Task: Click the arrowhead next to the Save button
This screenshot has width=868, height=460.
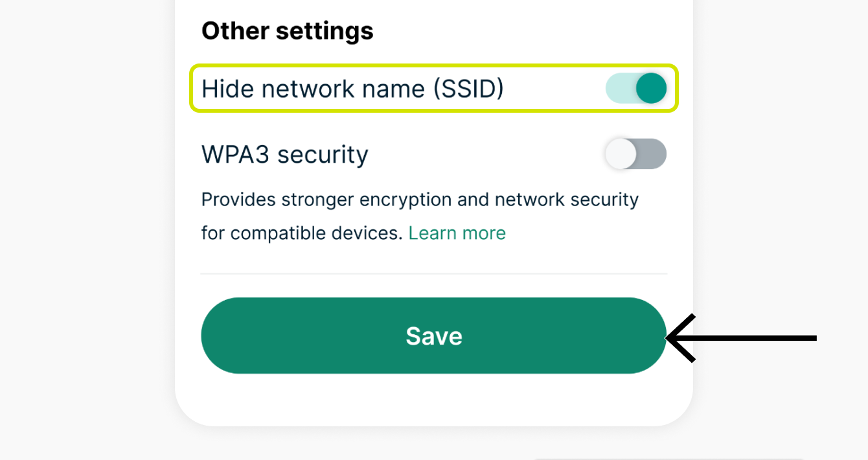Action: (679, 338)
